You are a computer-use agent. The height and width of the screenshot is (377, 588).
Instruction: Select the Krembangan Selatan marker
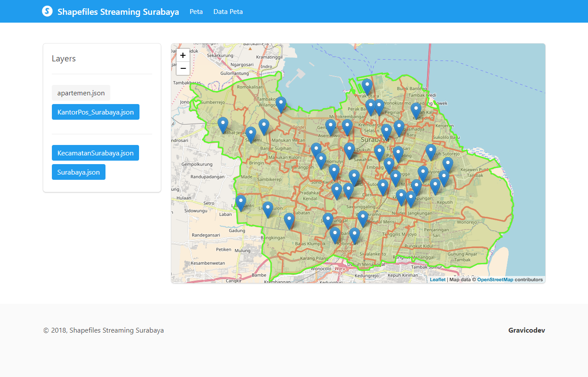point(386,132)
